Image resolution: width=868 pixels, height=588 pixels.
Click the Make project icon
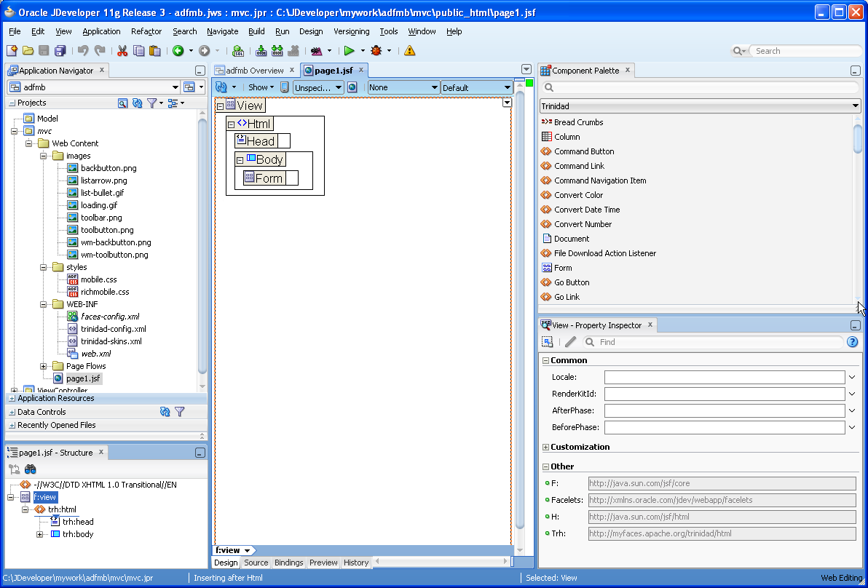pos(261,51)
